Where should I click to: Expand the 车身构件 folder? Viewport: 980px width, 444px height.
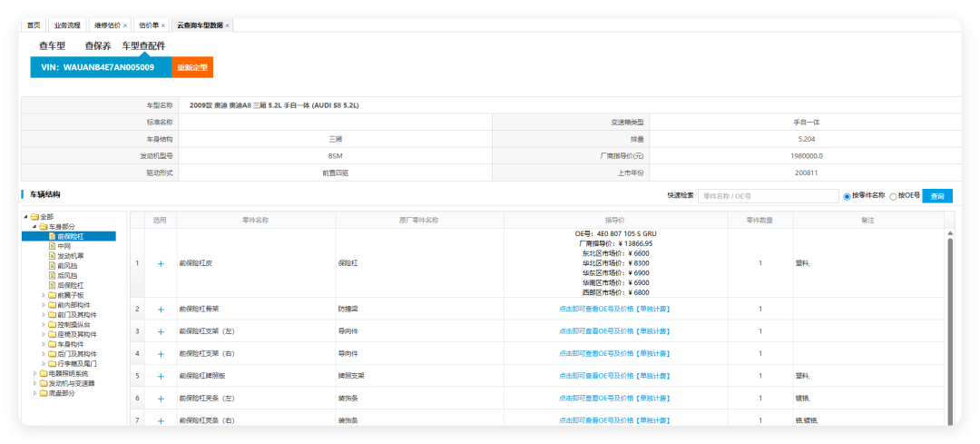(44, 344)
